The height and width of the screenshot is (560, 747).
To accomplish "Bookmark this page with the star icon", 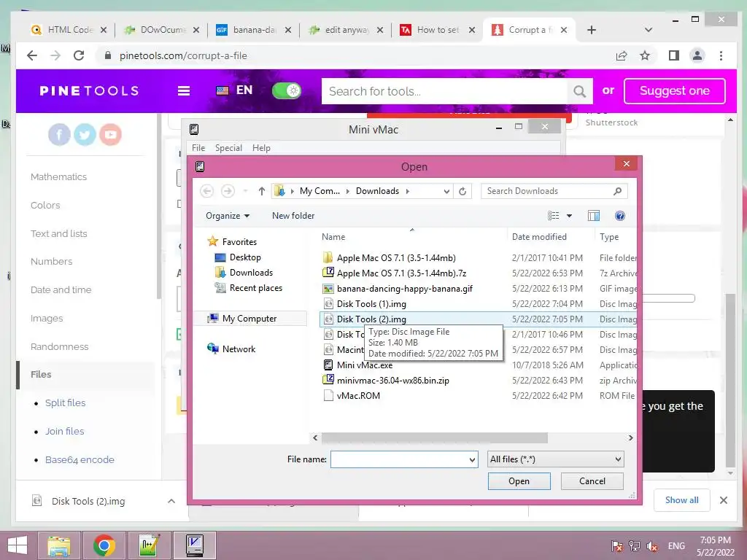I will pyautogui.click(x=645, y=55).
